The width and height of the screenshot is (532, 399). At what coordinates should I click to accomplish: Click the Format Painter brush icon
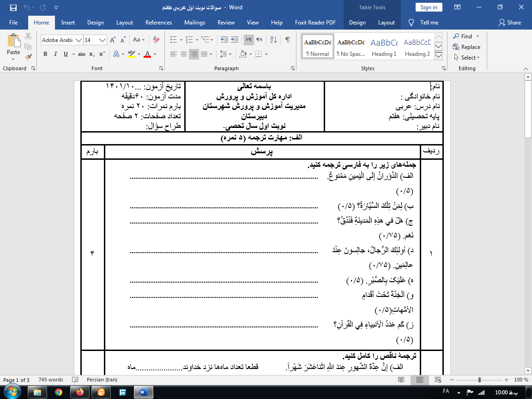pos(28,57)
